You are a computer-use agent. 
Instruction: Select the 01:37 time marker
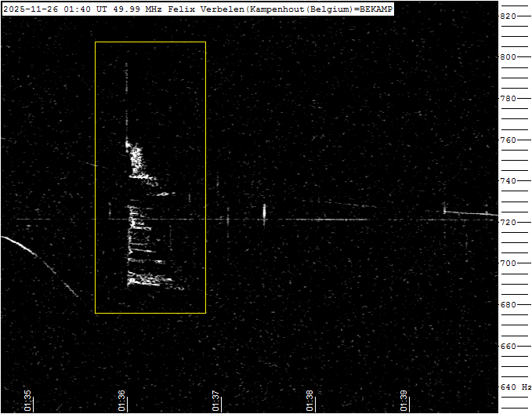215,400
